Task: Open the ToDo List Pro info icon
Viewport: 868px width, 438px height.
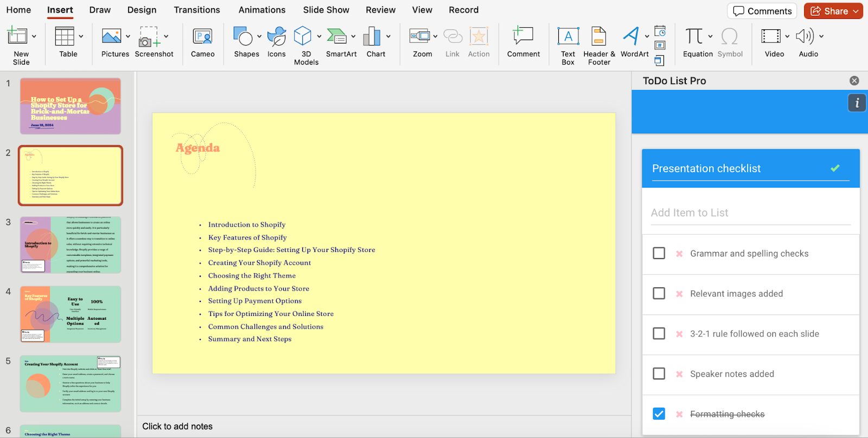Action: 857,102
